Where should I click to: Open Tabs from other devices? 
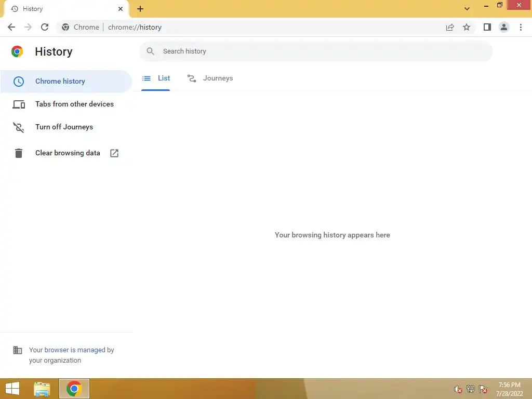point(66,104)
